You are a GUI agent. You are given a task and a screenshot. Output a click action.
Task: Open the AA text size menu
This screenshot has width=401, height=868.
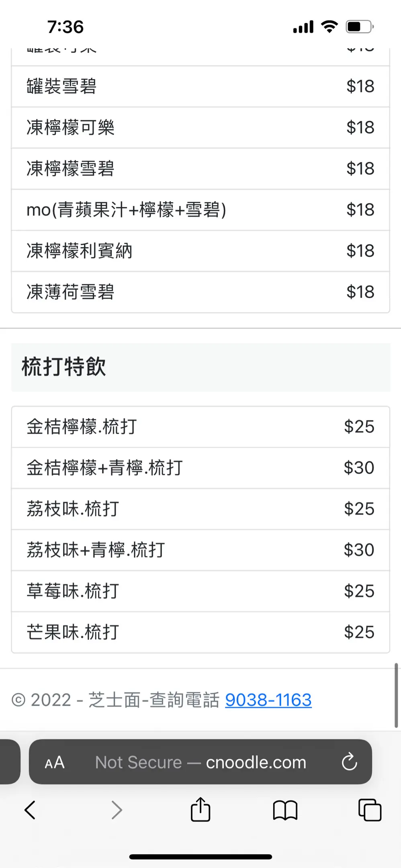(55, 762)
